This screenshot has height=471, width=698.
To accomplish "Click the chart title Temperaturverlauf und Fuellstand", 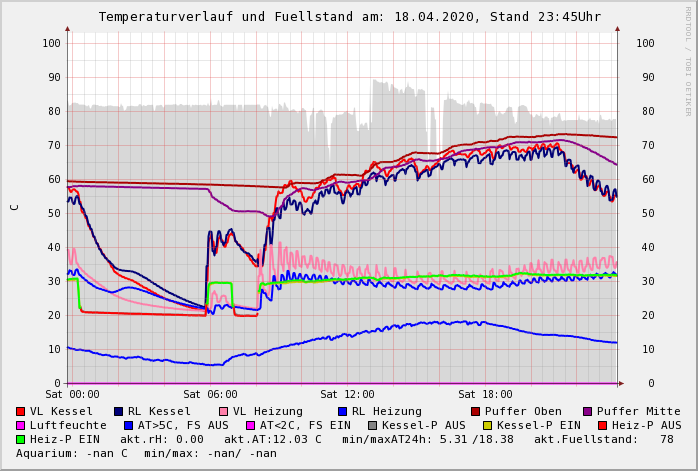I will pyautogui.click(x=349, y=17).
